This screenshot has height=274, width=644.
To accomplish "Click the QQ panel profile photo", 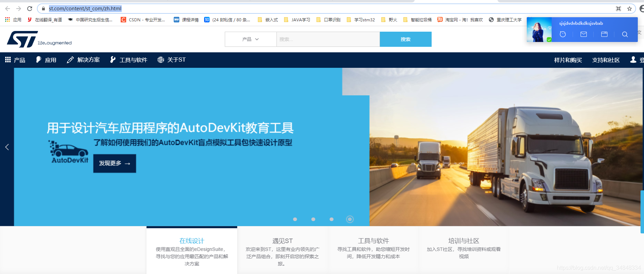I will click(539, 30).
